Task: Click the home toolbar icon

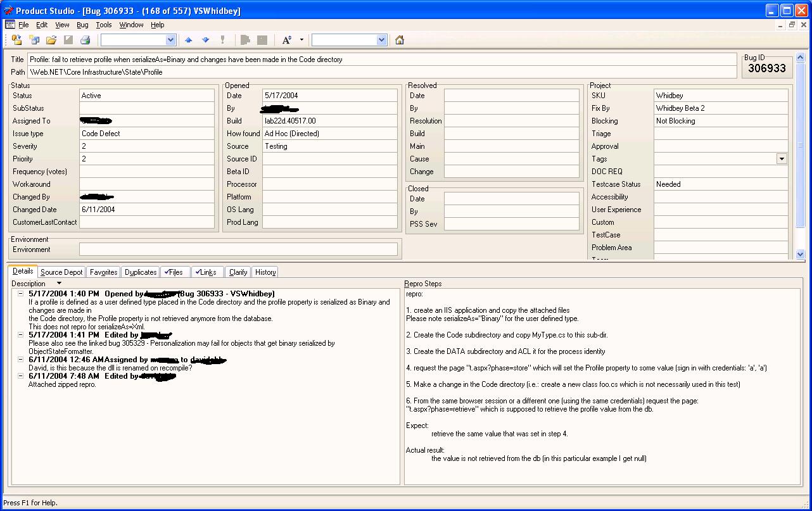Action: 400,40
